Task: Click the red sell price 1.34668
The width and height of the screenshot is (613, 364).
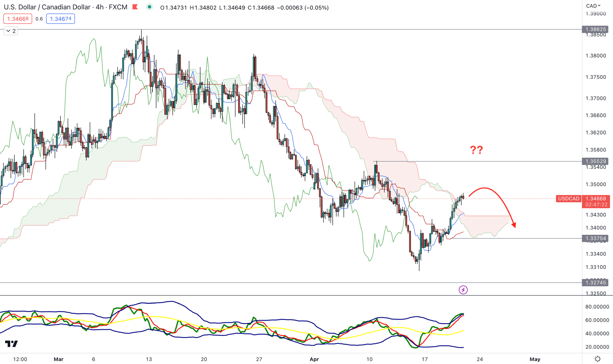Action: click(18, 19)
